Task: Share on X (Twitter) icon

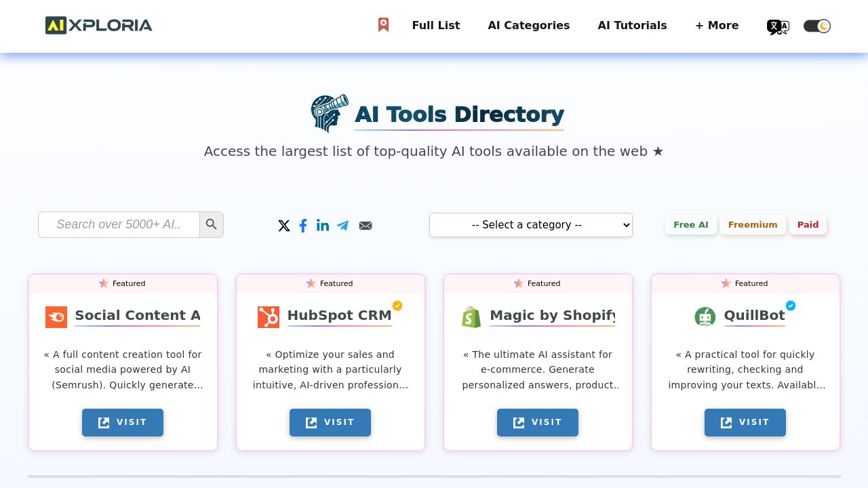Action: click(x=284, y=226)
